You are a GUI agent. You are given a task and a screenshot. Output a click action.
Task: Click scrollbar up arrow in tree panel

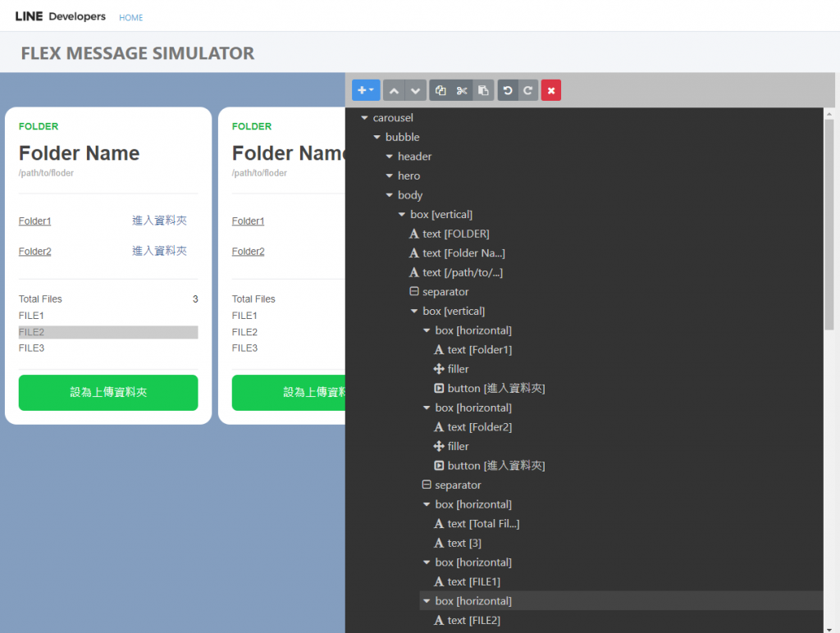(x=829, y=113)
